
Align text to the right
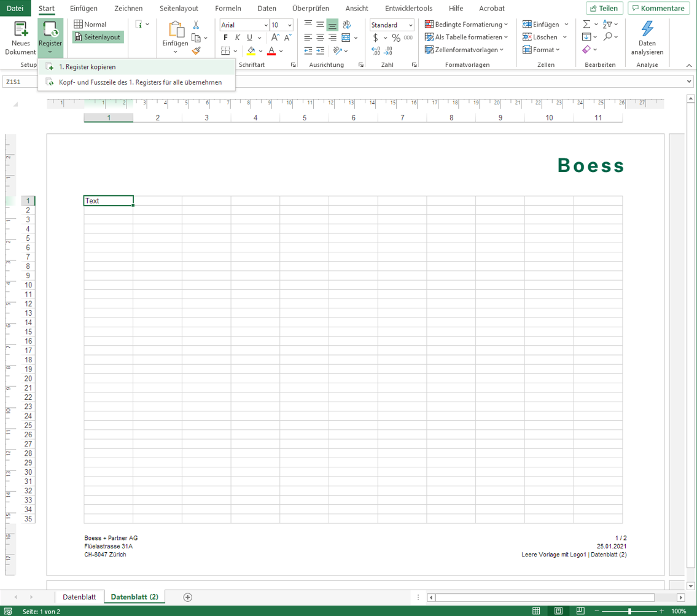point(332,38)
